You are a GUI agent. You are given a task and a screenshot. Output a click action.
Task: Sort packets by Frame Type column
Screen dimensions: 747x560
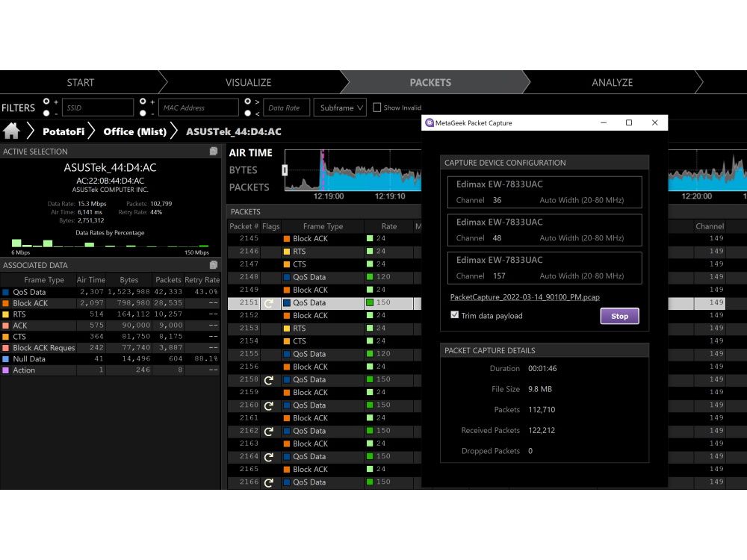tap(323, 226)
